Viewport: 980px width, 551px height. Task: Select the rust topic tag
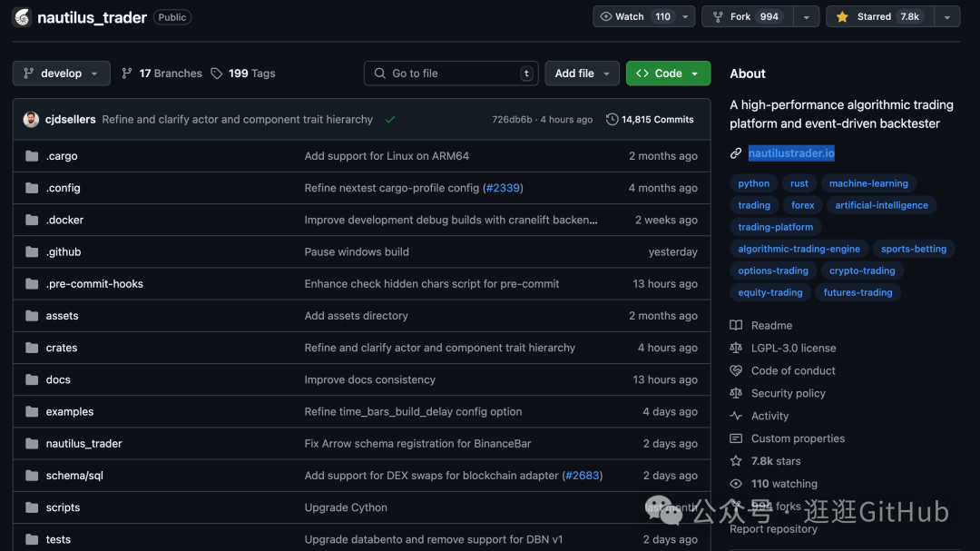click(x=799, y=183)
